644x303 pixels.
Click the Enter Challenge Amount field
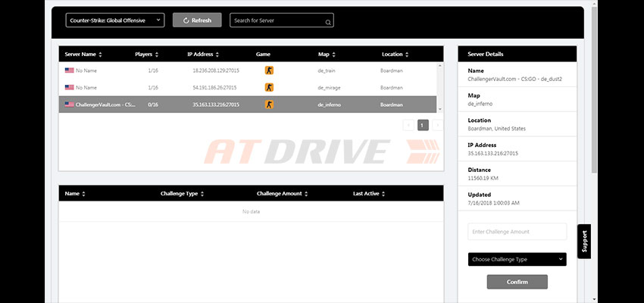tap(517, 232)
